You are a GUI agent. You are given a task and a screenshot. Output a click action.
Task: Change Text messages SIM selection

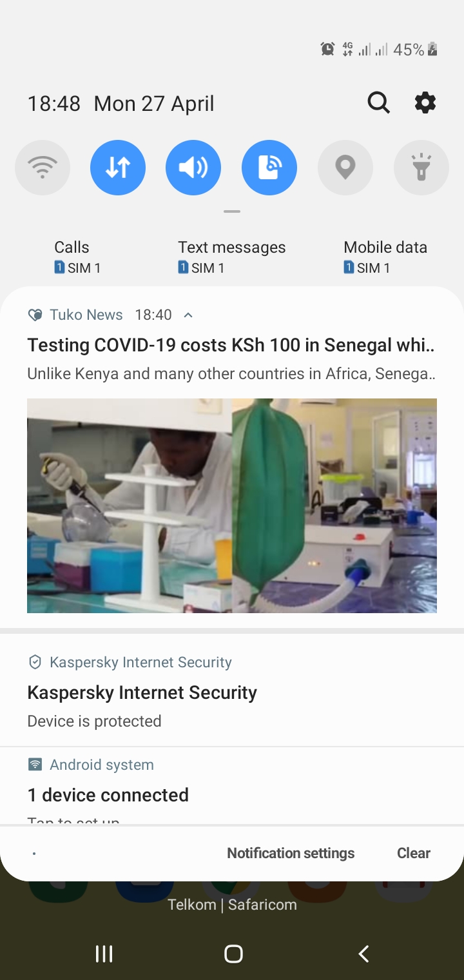[231, 257]
